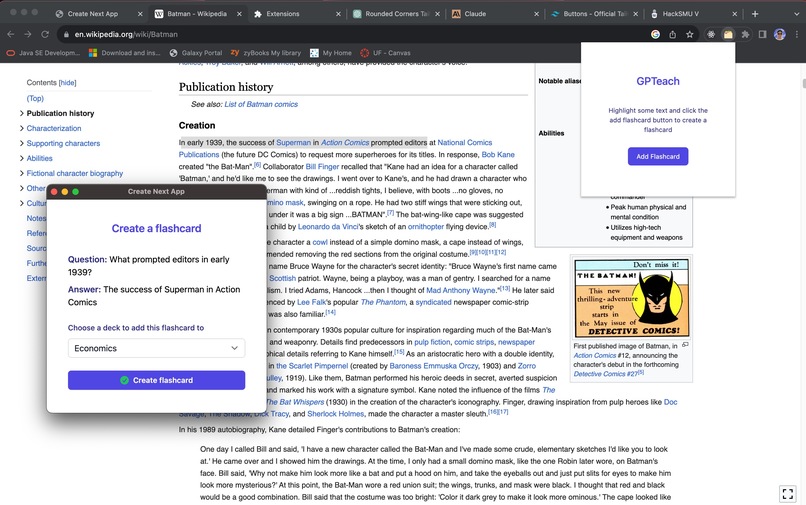
Task: Open the React DevTools extension icon
Action: (x=711, y=34)
